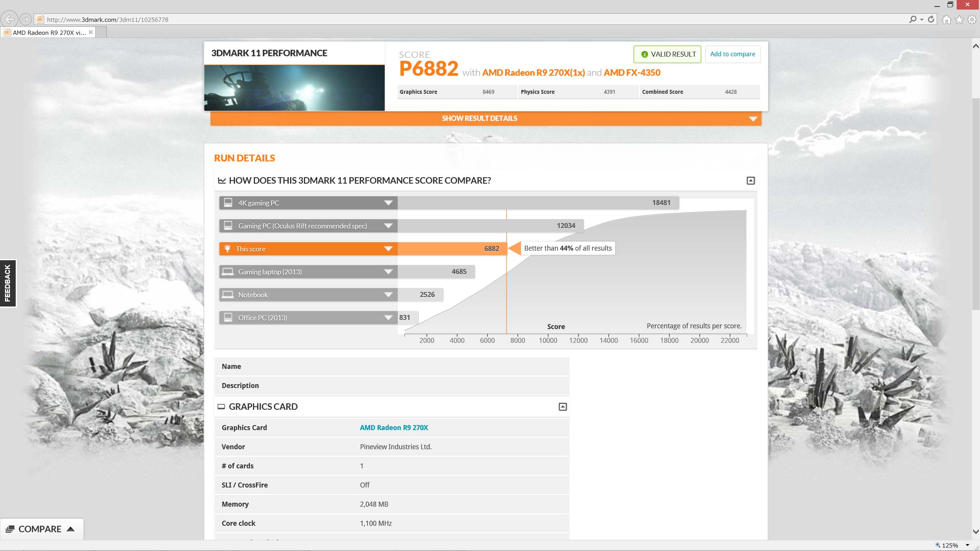Open the 125% zoom level dropdown

(967, 545)
